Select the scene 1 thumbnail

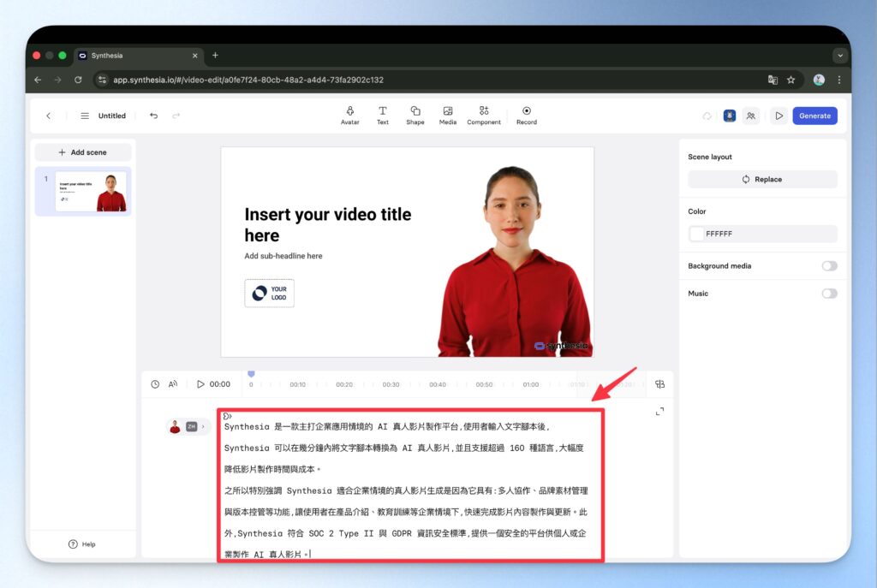pyautogui.click(x=90, y=191)
